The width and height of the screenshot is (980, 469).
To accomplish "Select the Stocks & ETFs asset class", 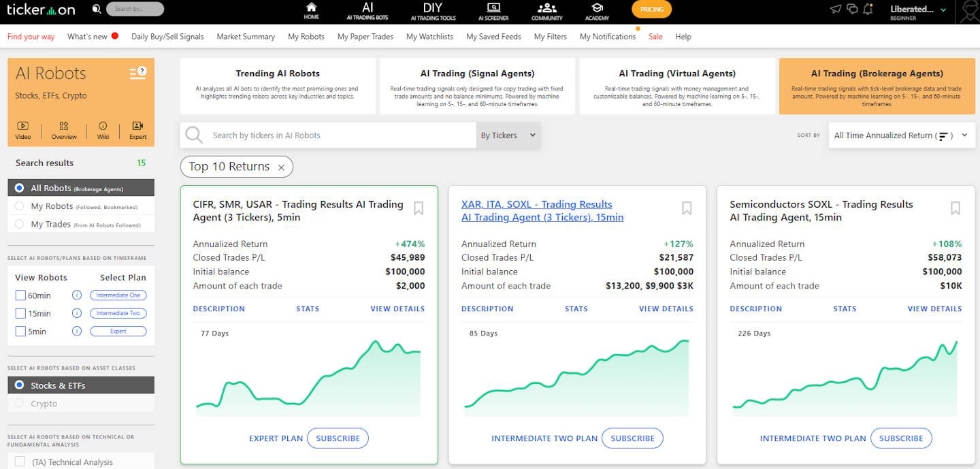I will 81,385.
